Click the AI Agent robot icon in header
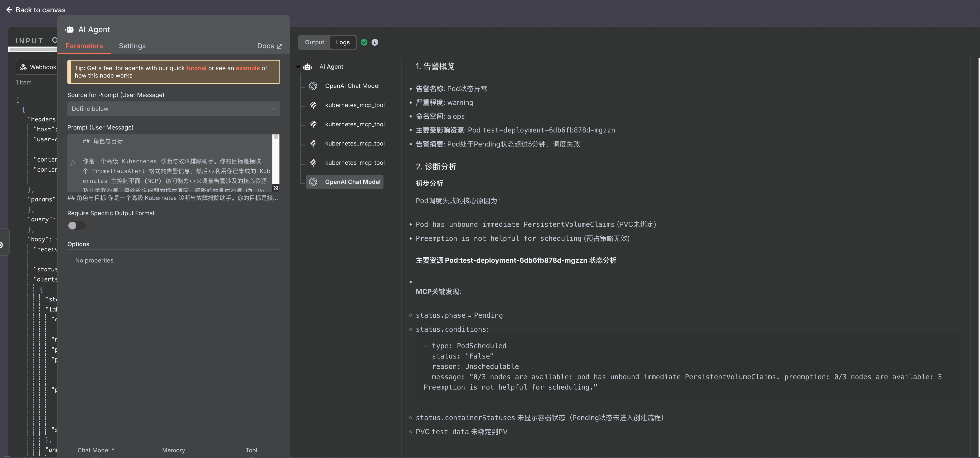980x458 pixels. pyautogui.click(x=70, y=29)
